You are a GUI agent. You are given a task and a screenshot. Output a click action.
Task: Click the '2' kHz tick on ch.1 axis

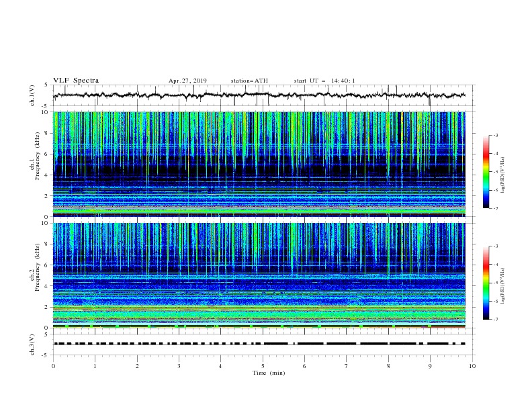(48, 196)
